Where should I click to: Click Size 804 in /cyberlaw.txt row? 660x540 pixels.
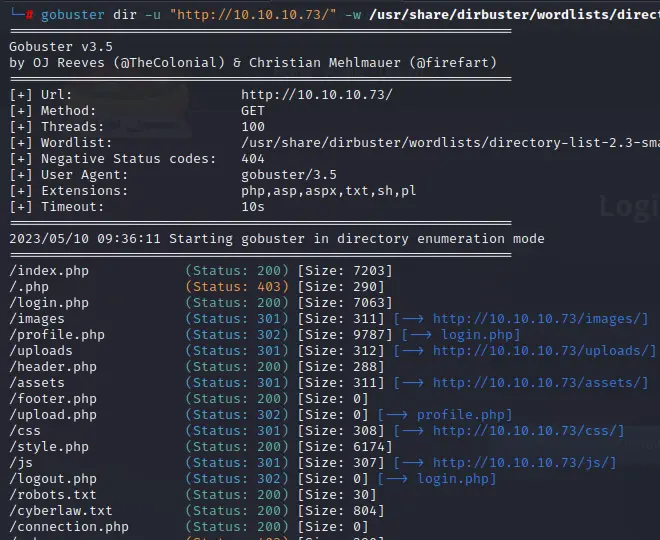pyautogui.click(x=341, y=511)
